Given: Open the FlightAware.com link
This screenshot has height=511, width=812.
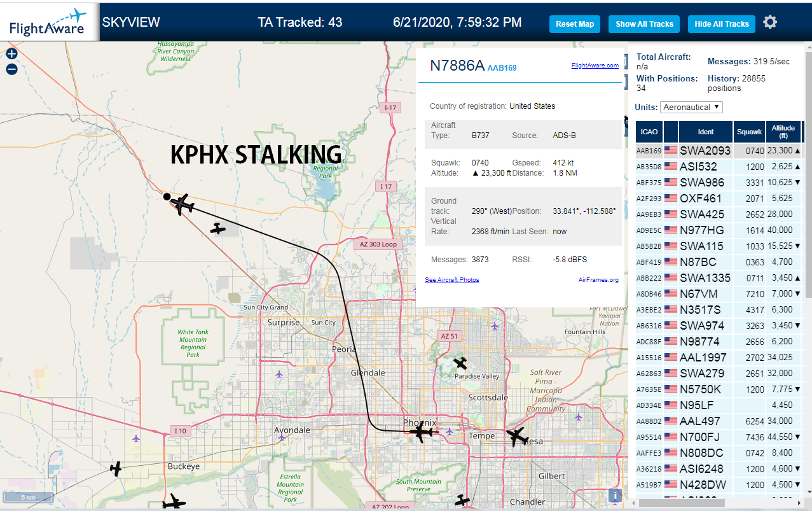Looking at the screenshot, I should [x=595, y=66].
